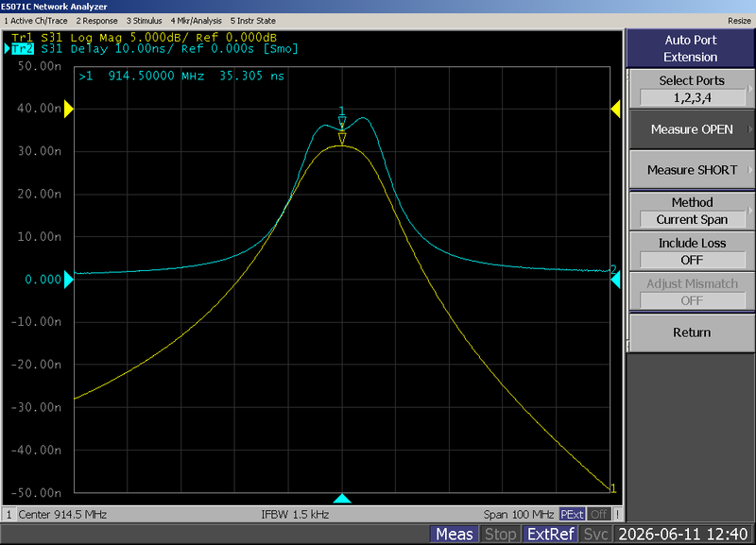
Task: Click the cyan reference arrow on right axis
Action: pyautogui.click(x=616, y=281)
